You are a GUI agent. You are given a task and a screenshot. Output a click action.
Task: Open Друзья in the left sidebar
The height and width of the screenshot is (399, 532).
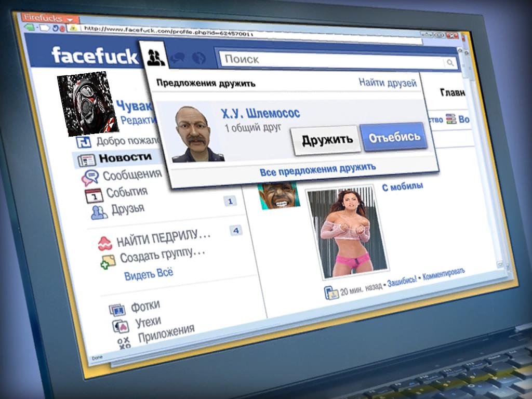pos(128,209)
